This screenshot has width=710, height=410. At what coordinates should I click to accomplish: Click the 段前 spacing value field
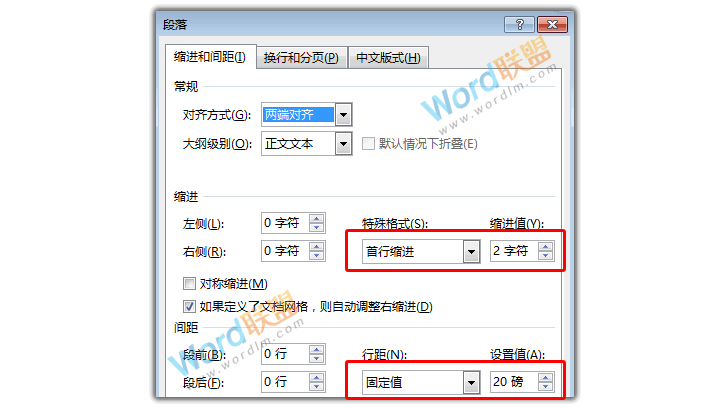click(x=286, y=354)
